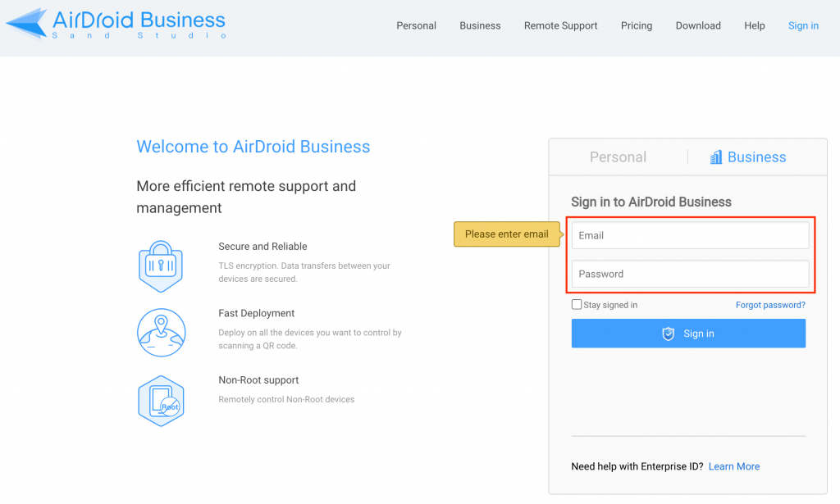Image resolution: width=840 pixels, height=504 pixels.
Task: Click the Non-Root support device icon
Action: coord(162,401)
